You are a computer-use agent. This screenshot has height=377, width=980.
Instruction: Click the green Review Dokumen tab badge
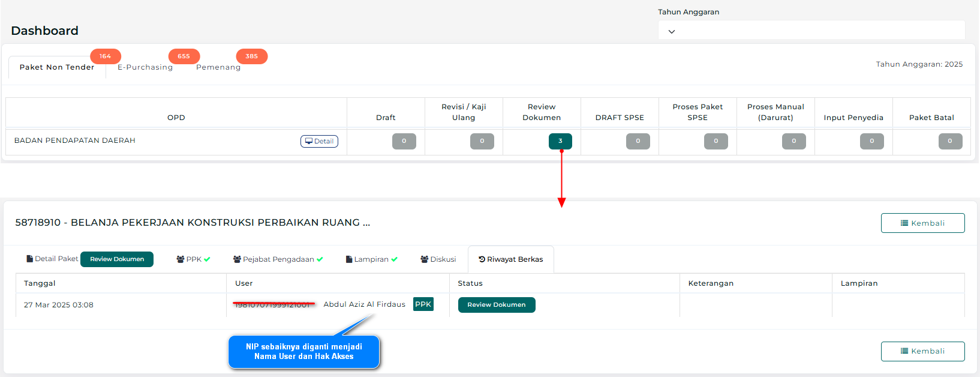[x=117, y=259]
